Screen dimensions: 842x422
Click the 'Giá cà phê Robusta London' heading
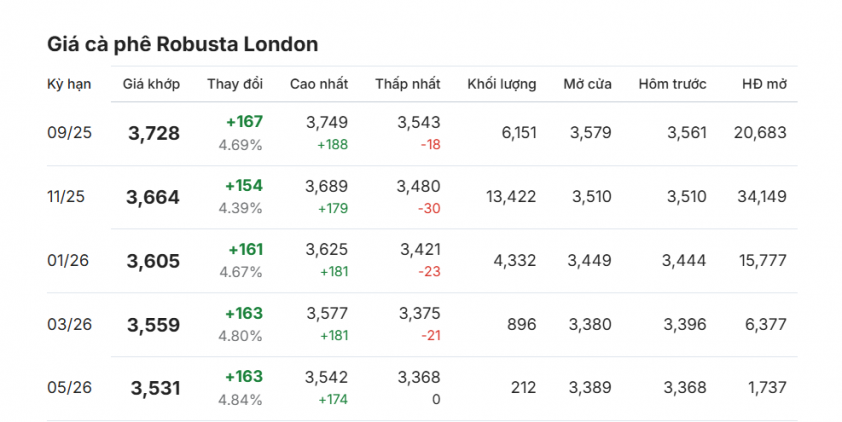click(x=182, y=44)
